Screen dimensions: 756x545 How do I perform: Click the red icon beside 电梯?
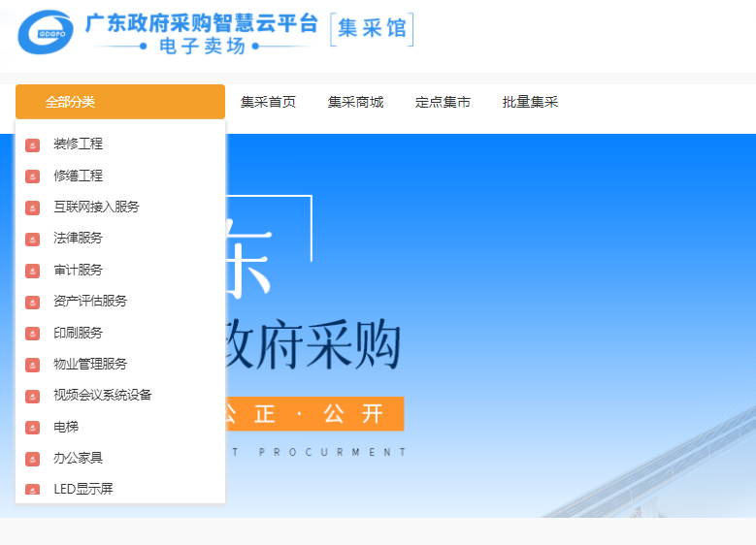[x=32, y=428]
